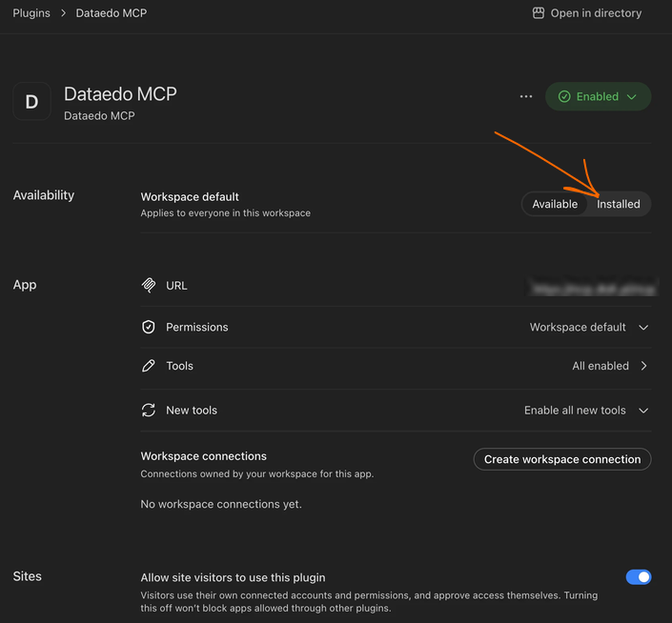Click the New tools refresh icon
672x623 pixels.
pos(149,411)
